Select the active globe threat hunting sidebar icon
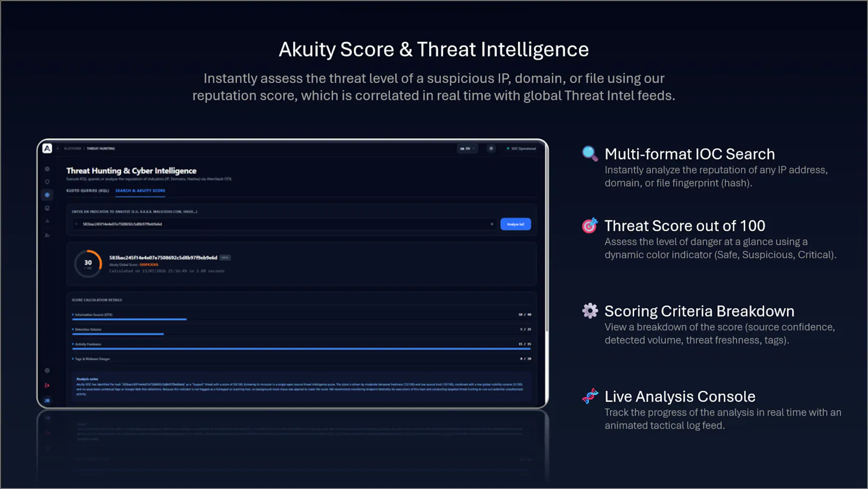 coord(47,195)
